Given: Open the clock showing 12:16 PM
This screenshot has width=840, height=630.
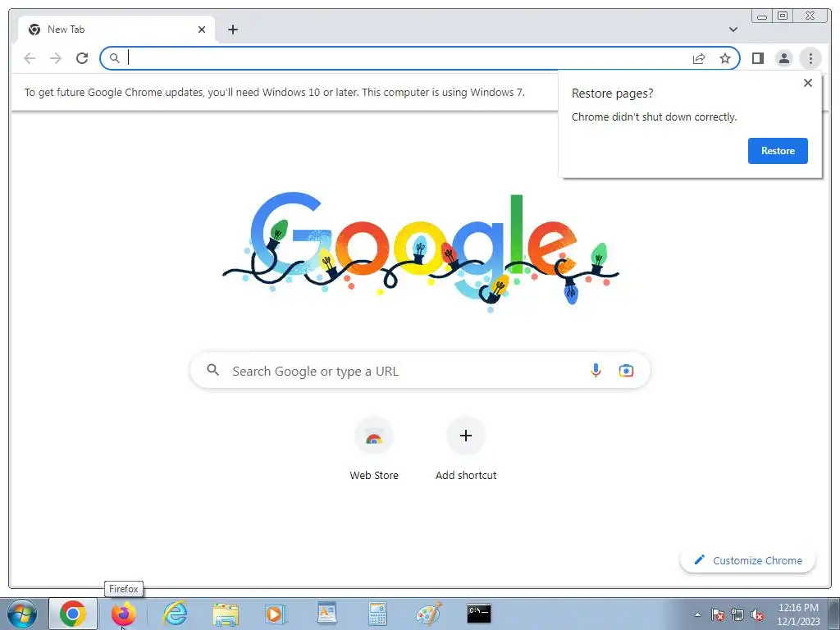Looking at the screenshot, I should point(798,614).
